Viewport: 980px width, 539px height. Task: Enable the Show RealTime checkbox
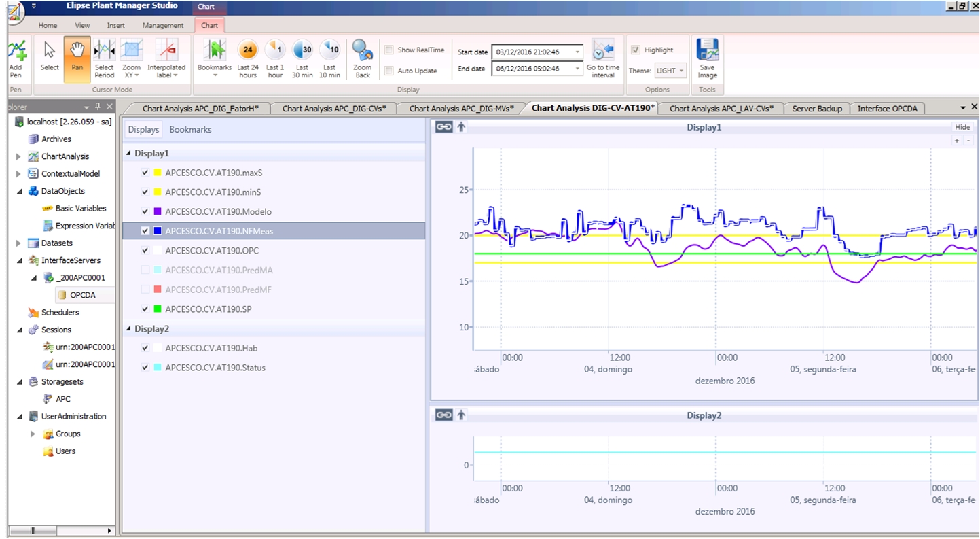point(389,50)
